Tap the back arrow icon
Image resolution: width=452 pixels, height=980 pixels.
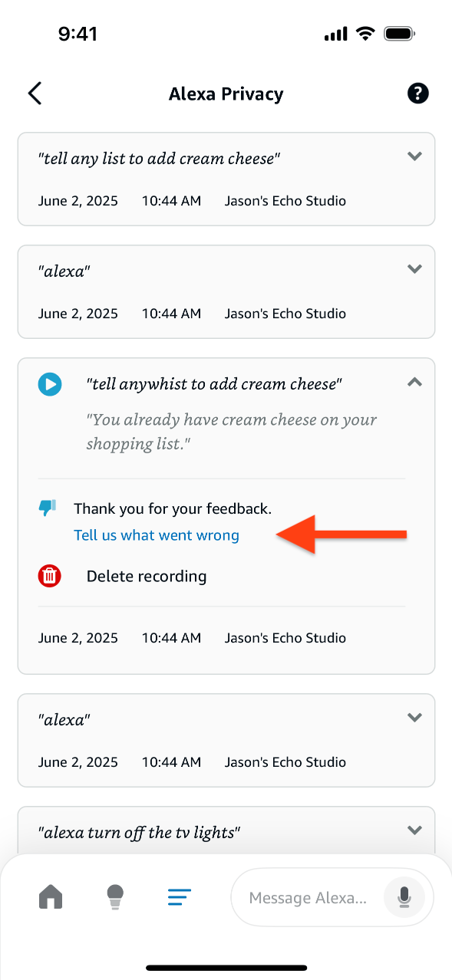[x=35, y=94]
